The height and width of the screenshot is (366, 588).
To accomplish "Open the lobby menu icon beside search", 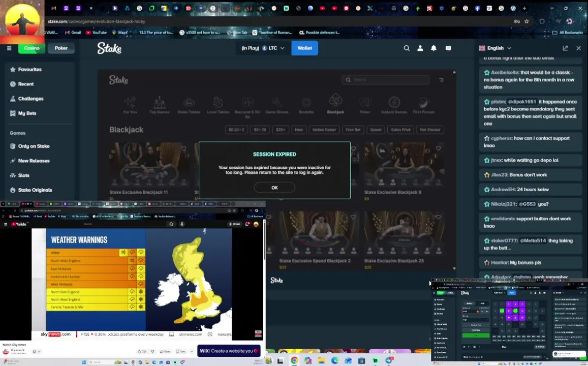I will pyautogui.click(x=441, y=79).
